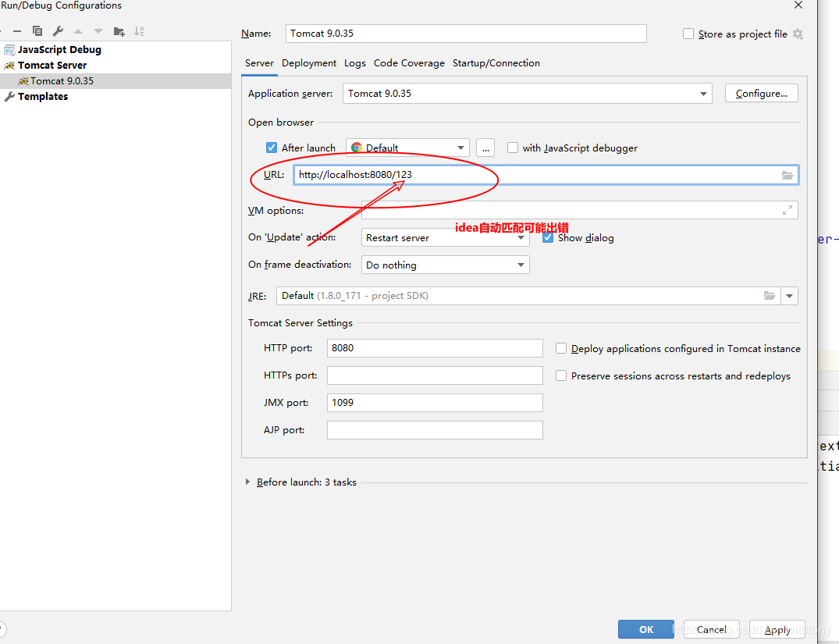Select Tomcat Server group in tree

pos(52,66)
